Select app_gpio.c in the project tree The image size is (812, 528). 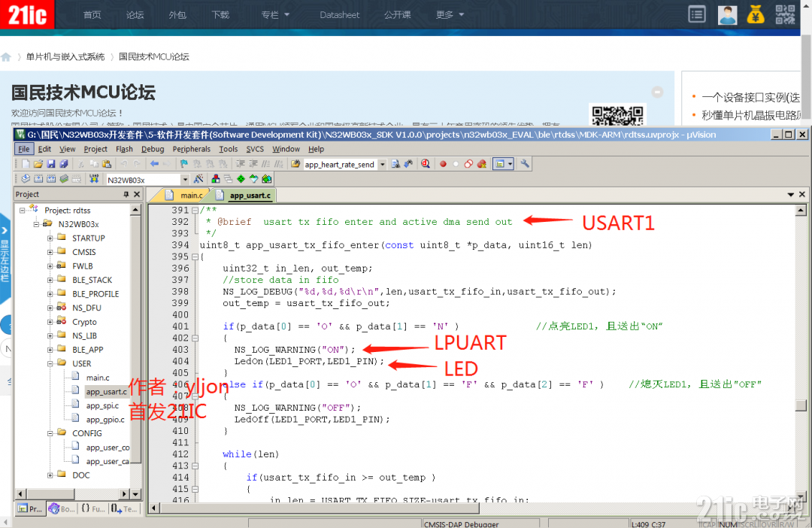(x=105, y=420)
